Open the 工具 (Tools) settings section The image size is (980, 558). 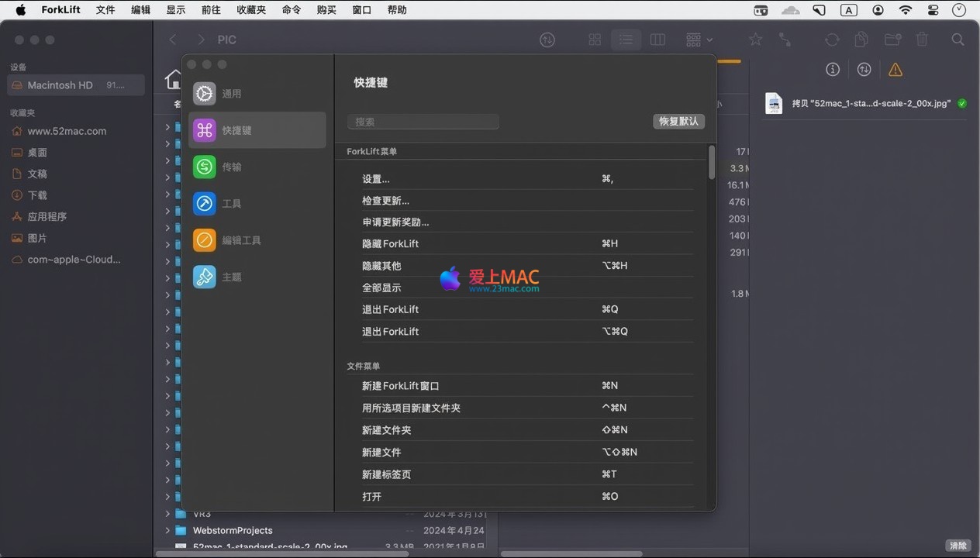click(205, 204)
